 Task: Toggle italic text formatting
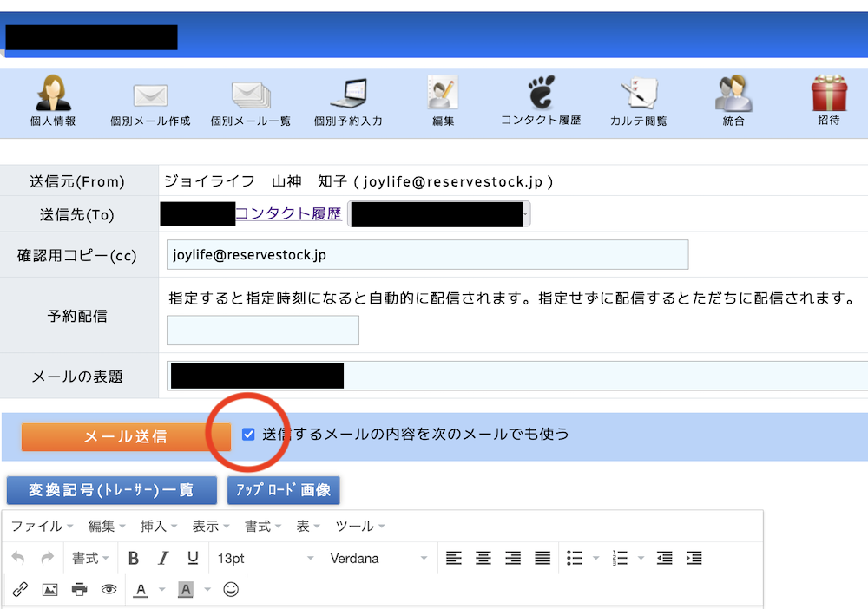162,558
